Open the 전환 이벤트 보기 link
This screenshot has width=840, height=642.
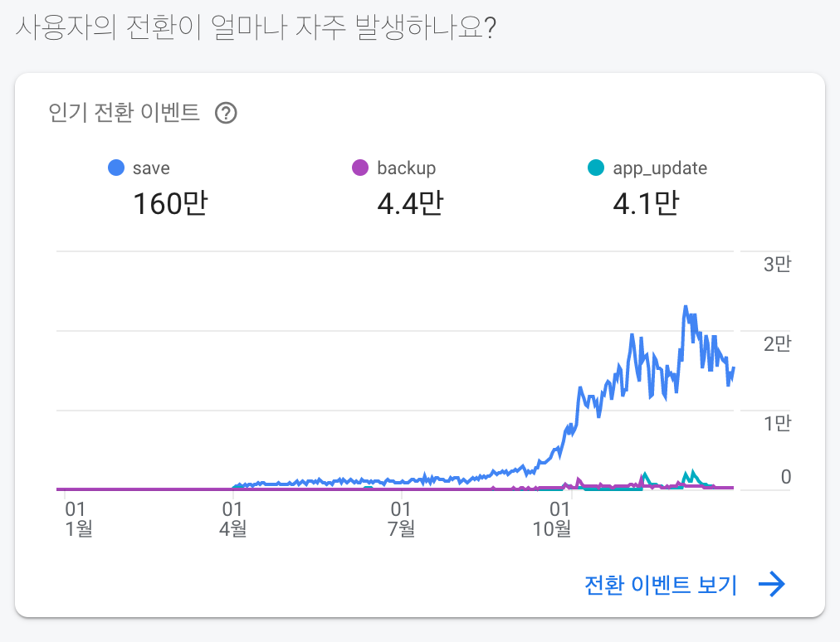click(661, 585)
